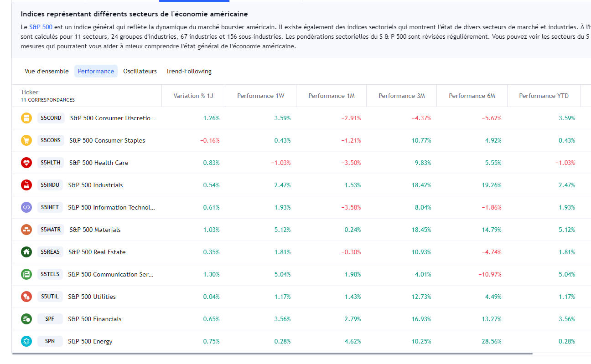Click the Communication Services icon
This screenshot has height=364, width=591.
26,275
